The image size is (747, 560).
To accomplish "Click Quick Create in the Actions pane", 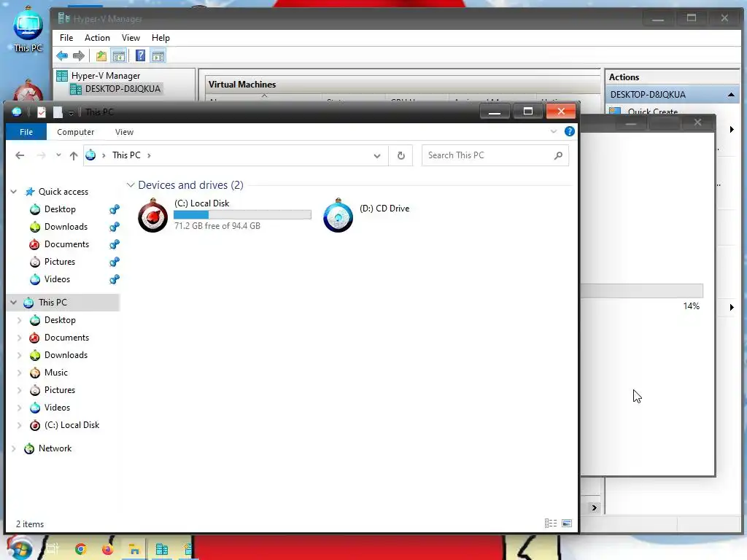I will (x=653, y=112).
